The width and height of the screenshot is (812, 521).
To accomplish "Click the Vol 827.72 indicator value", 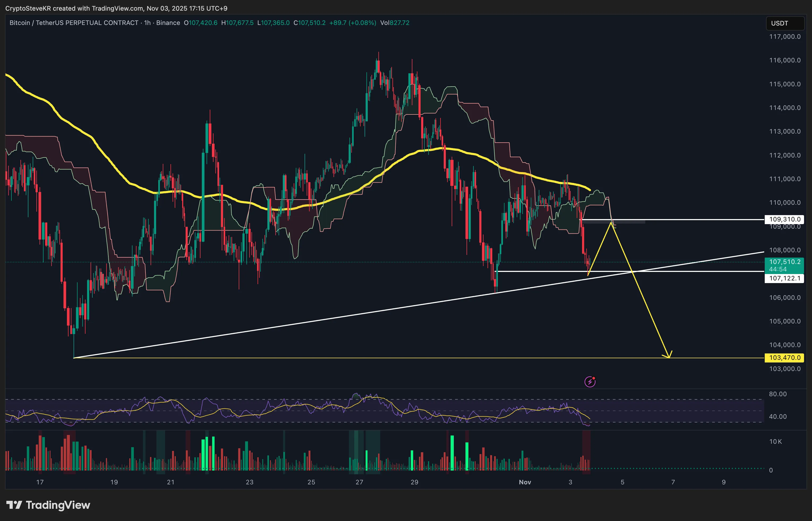I will (395, 23).
